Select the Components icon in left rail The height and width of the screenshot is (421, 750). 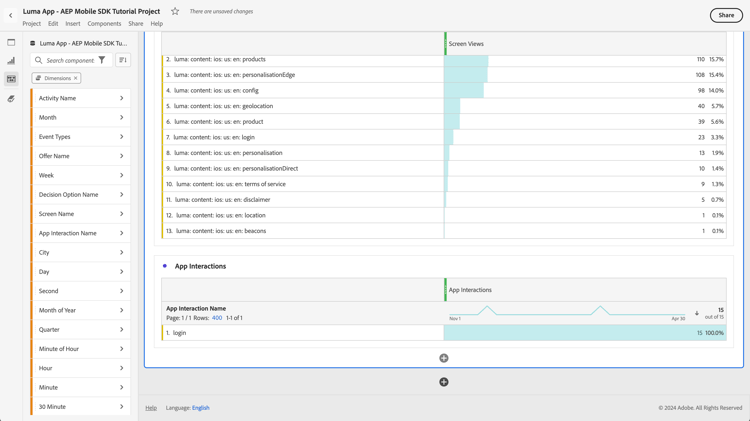click(11, 79)
